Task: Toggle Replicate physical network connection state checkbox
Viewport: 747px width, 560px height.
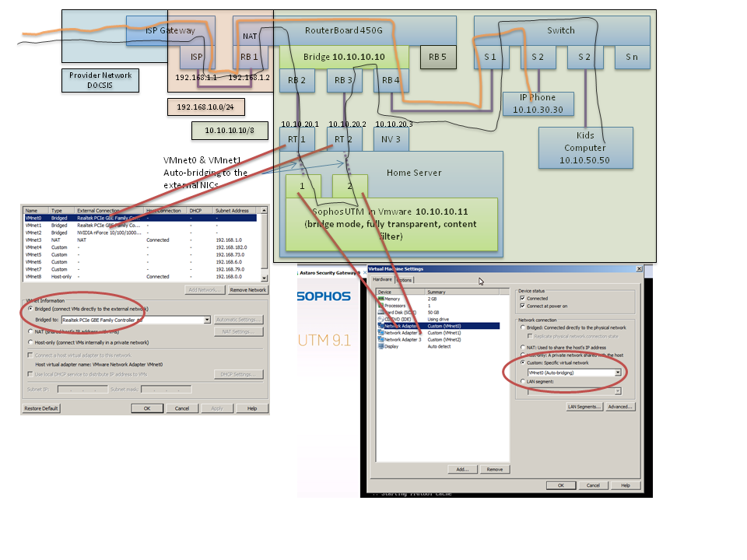Action: click(x=529, y=336)
